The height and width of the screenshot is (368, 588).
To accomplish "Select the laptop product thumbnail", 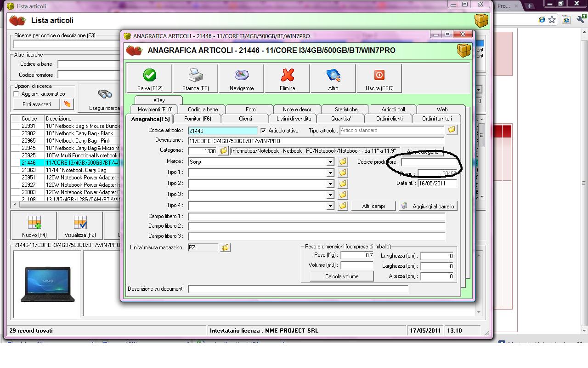I will coord(47,284).
